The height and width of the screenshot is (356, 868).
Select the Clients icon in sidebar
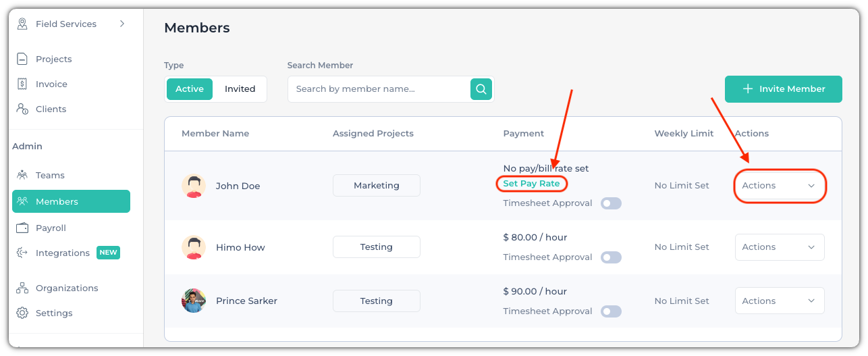(x=22, y=109)
